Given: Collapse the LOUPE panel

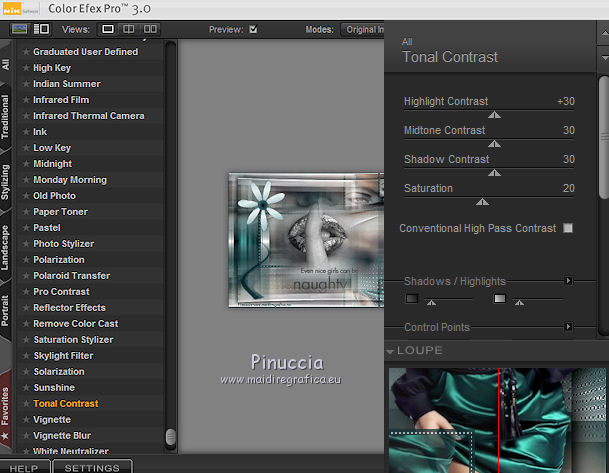Looking at the screenshot, I should (390, 351).
